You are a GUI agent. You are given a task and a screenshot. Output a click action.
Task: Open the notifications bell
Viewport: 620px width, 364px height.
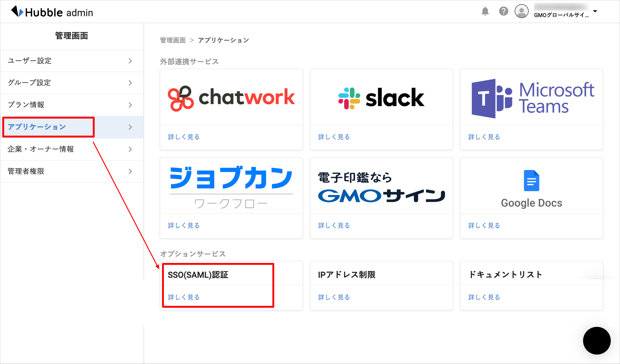pyautogui.click(x=485, y=11)
